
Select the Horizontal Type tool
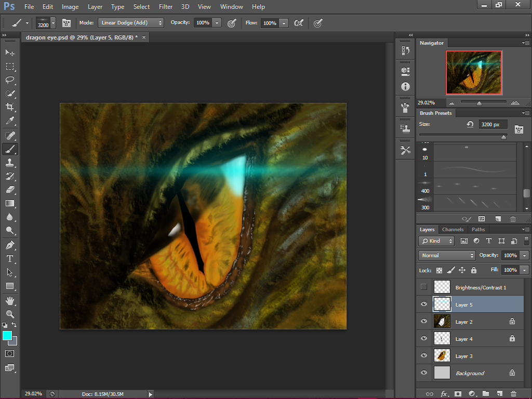[x=10, y=258]
